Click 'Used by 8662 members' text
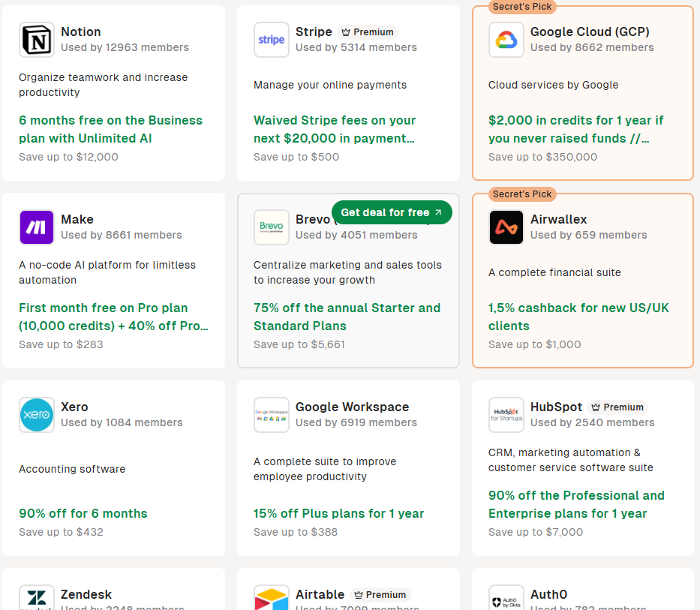The image size is (700, 610). click(592, 47)
